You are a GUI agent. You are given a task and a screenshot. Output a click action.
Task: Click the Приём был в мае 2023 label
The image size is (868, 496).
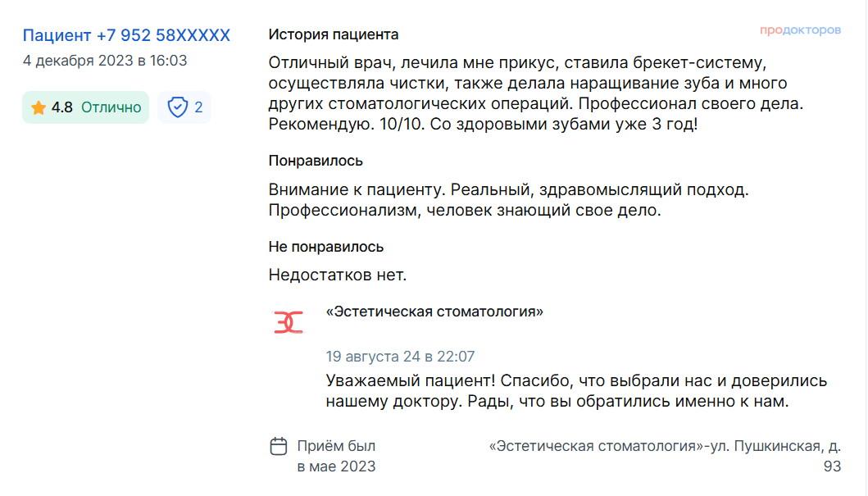coord(336,456)
